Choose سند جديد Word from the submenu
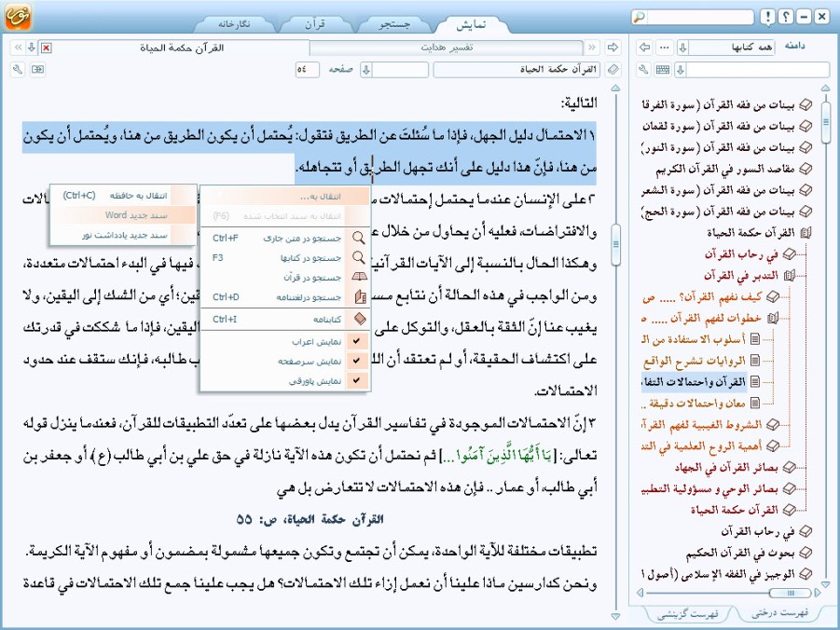 pos(123,215)
